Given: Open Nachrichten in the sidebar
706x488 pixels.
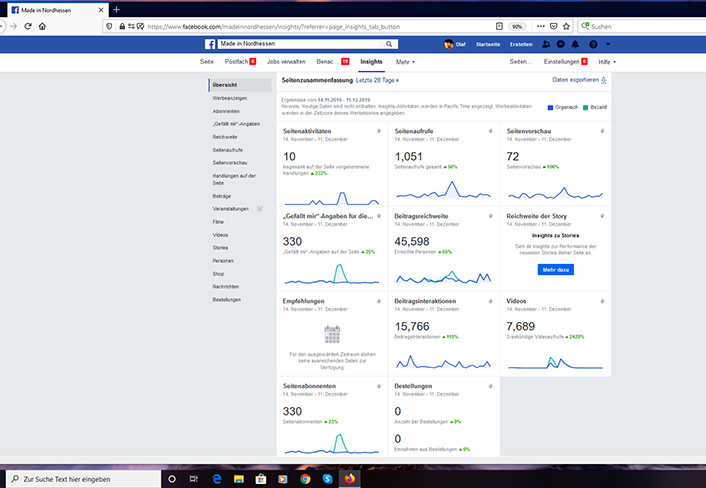Looking at the screenshot, I should click(x=226, y=287).
